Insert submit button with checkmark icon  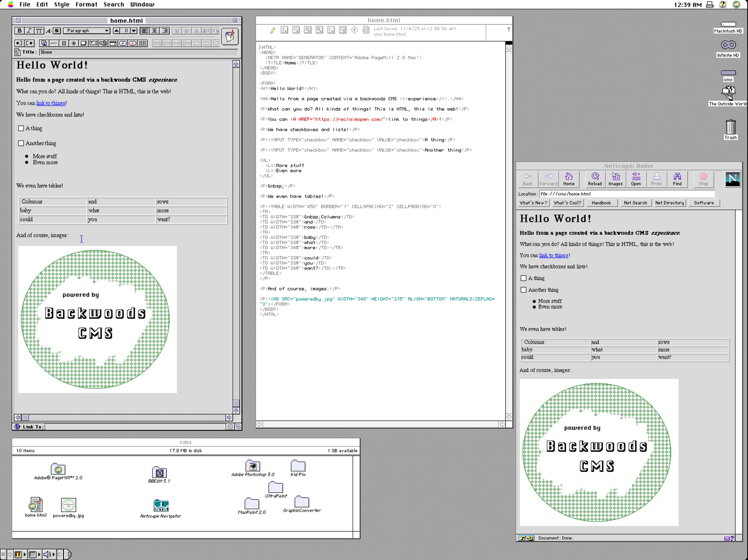[123, 43]
